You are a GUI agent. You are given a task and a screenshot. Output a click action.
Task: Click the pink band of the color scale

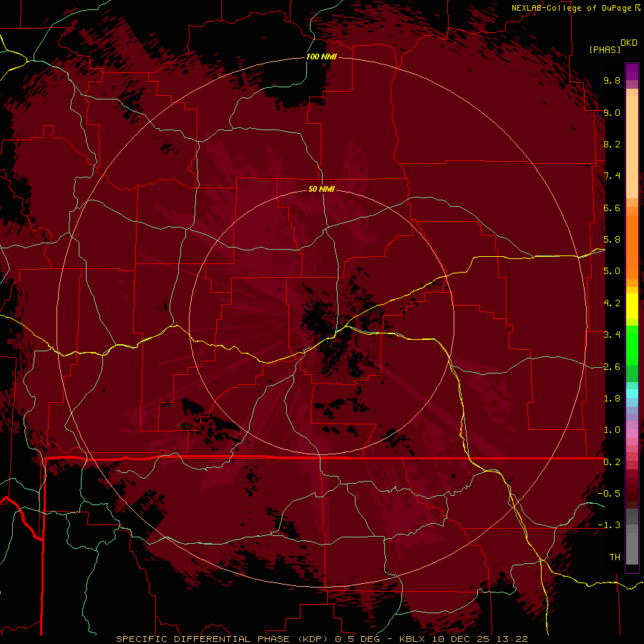632,434
